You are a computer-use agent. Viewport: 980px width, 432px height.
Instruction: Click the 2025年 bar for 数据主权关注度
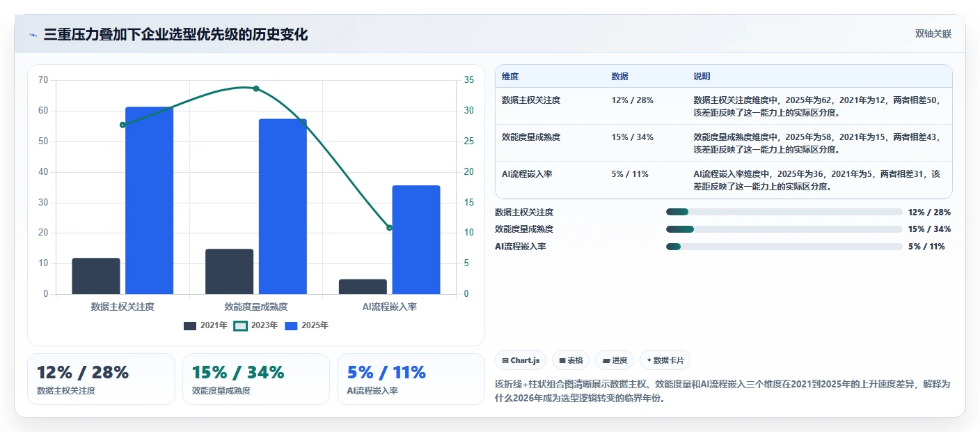pyautogui.click(x=149, y=201)
